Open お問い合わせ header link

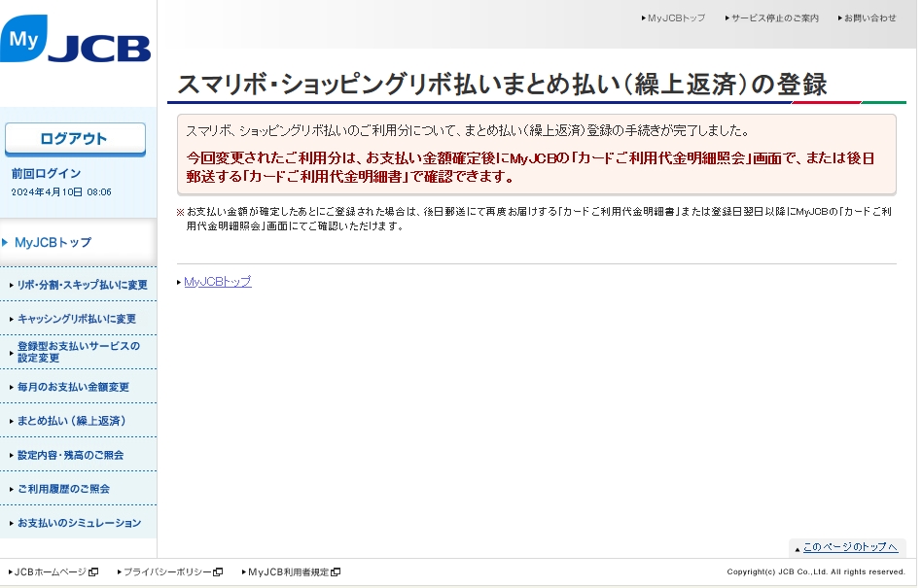tap(869, 18)
